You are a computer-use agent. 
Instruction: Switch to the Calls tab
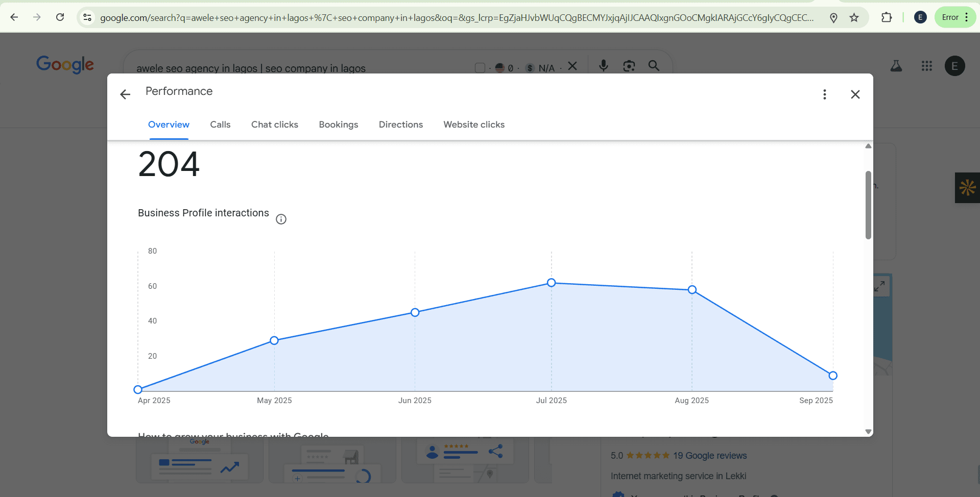point(220,125)
